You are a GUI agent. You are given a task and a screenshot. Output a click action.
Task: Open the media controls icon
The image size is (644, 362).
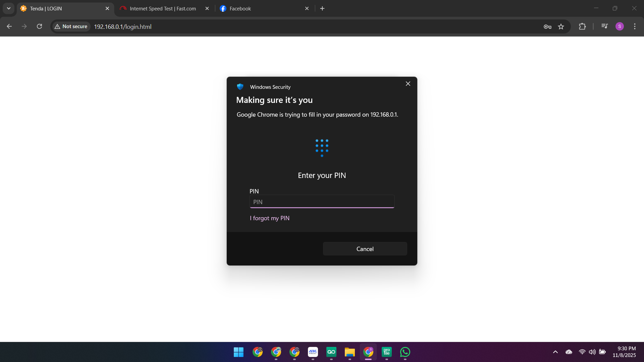pyautogui.click(x=604, y=26)
